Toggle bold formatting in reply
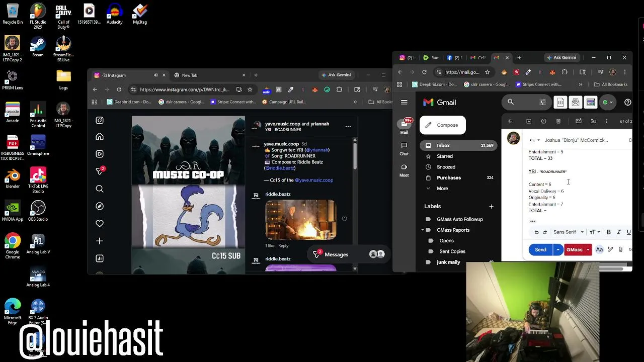This screenshot has height=362, width=644. [609, 232]
